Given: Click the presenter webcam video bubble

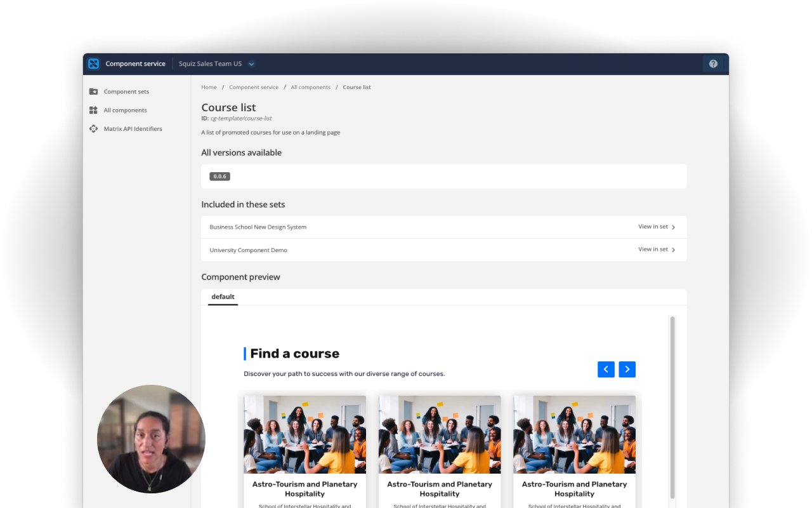Looking at the screenshot, I should click(x=151, y=439).
